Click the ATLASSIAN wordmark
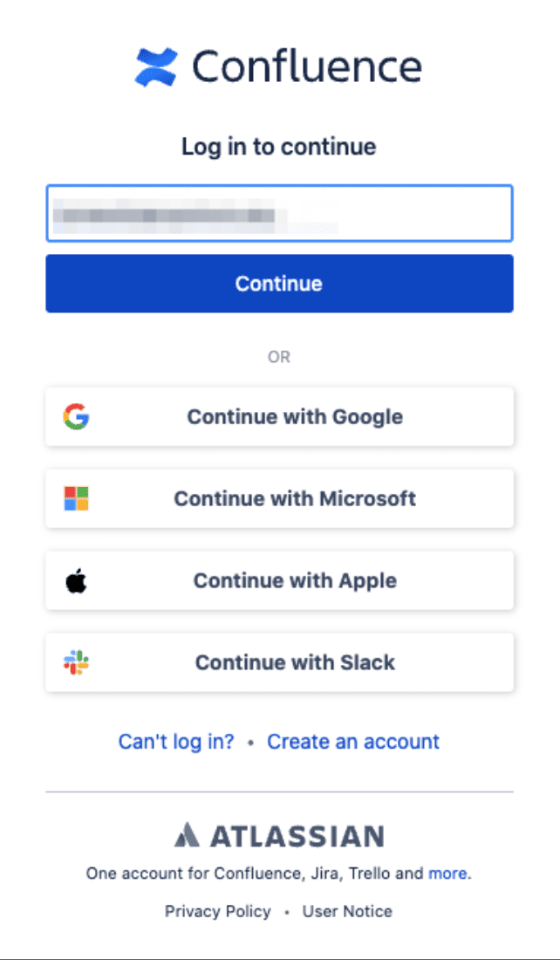Screen dimensions: 560x960 point(297,836)
